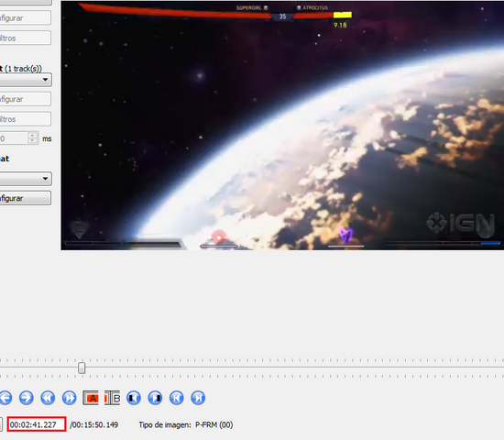Screen dimensions: 504x440
Task: Click the frame type value P-FRM (00)
Action: pyautogui.click(x=214, y=425)
